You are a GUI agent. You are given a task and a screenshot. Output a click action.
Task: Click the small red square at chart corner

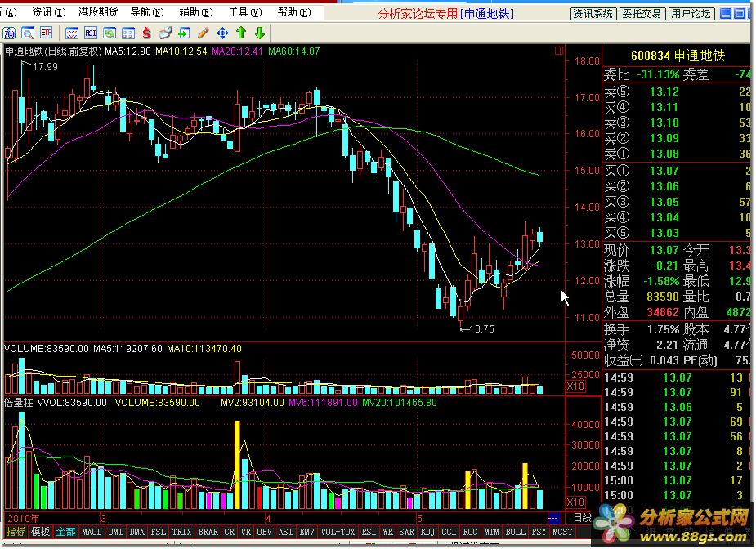(x=559, y=50)
